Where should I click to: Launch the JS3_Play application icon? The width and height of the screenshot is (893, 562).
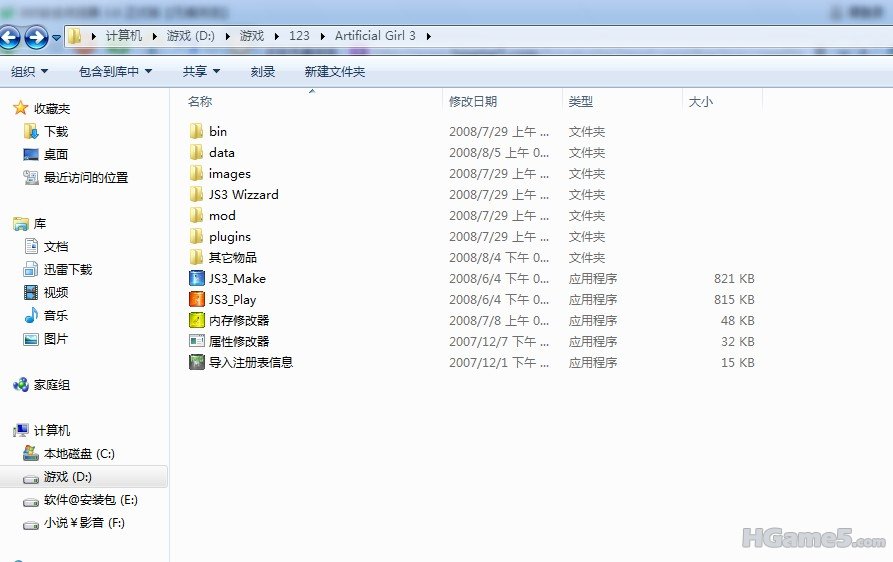pyautogui.click(x=197, y=300)
